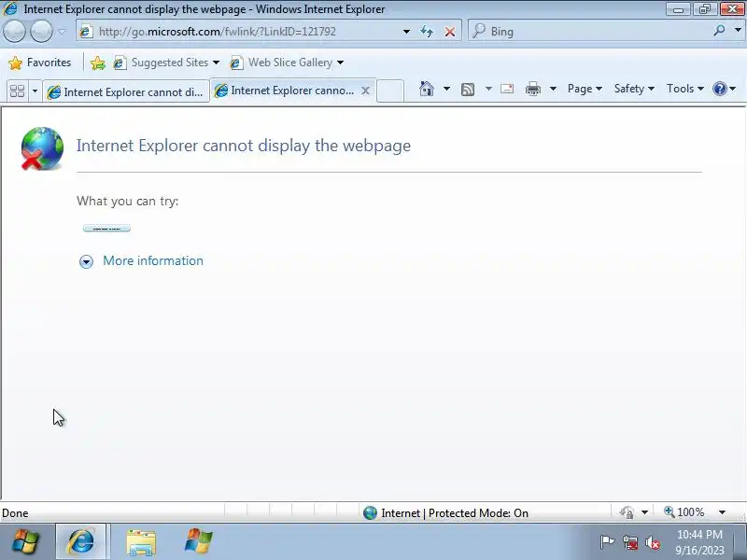The image size is (747, 560).
Task: Show the Quick Tabs thumbnail view
Action: click(17, 91)
